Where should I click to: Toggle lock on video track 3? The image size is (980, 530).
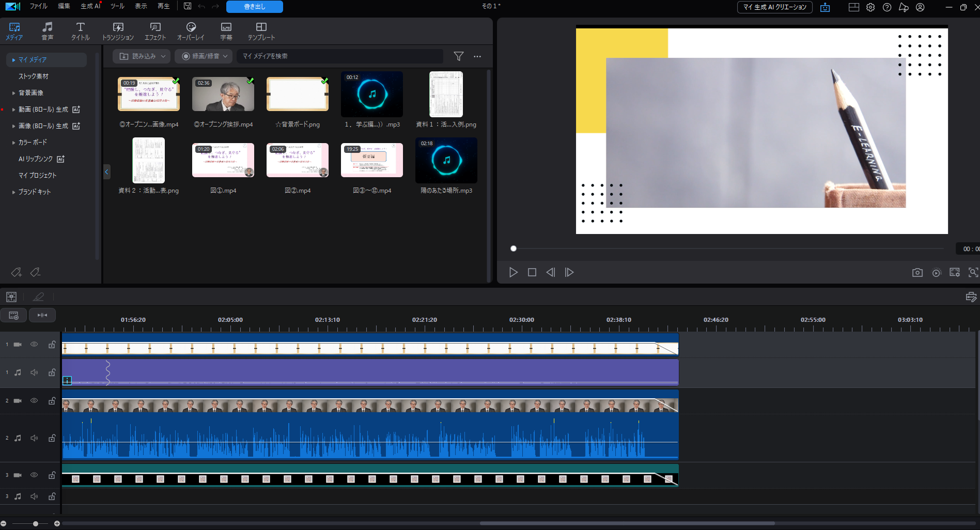click(x=52, y=475)
